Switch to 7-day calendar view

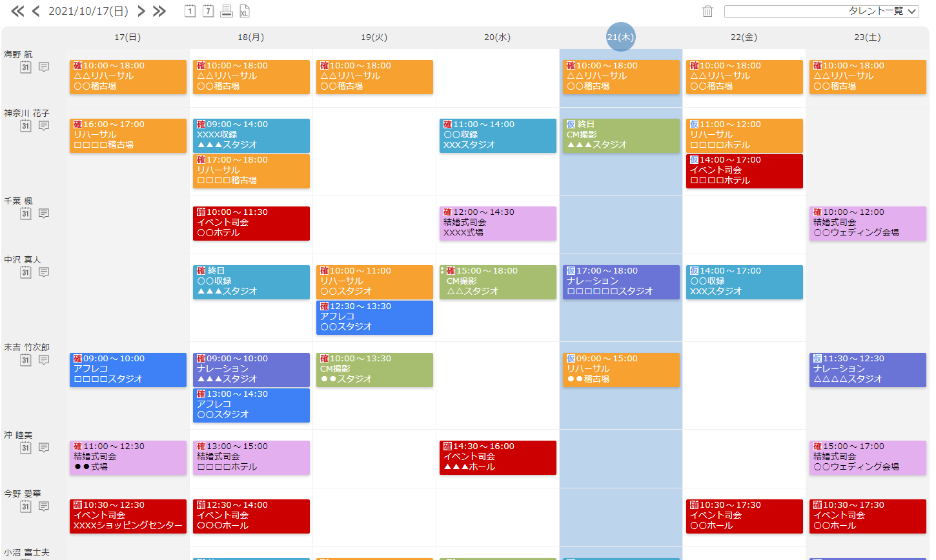pyautogui.click(x=208, y=11)
